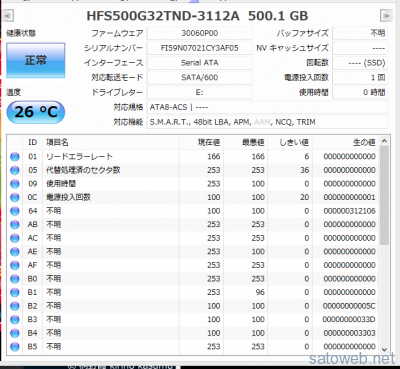Select the Serial ATA interface field

[x=199, y=63]
